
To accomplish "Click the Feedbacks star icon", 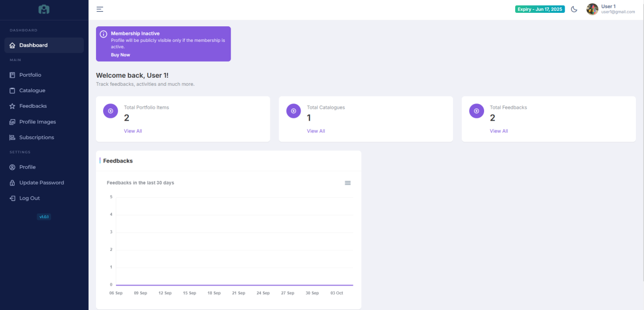I will 12,106.
